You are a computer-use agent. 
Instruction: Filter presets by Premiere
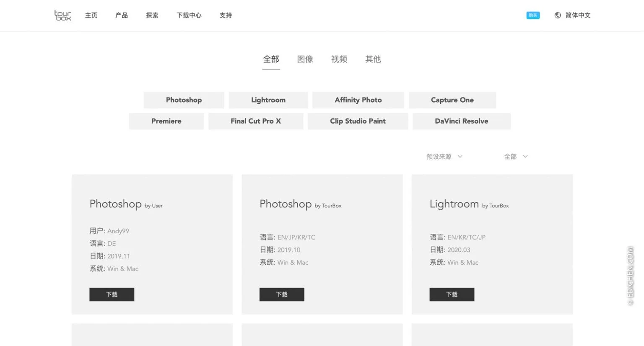[x=166, y=121]
